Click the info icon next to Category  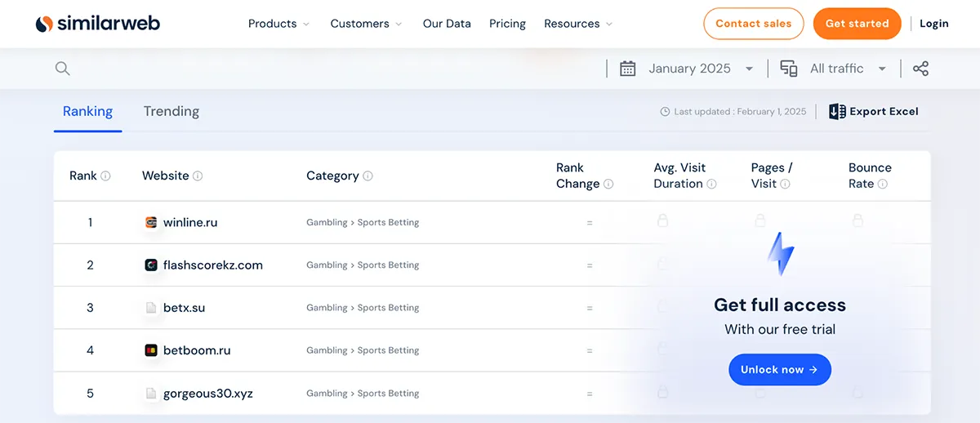point(367,176)
